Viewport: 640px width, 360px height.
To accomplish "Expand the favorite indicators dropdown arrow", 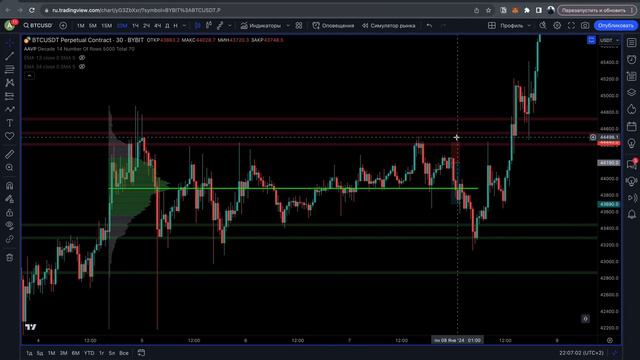I will click(x=288, y=26).
